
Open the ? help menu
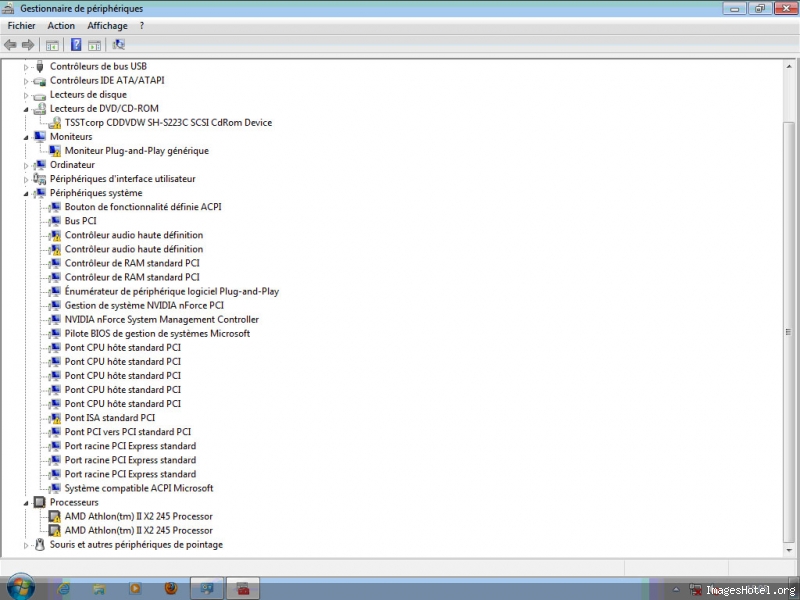[141, 26]
